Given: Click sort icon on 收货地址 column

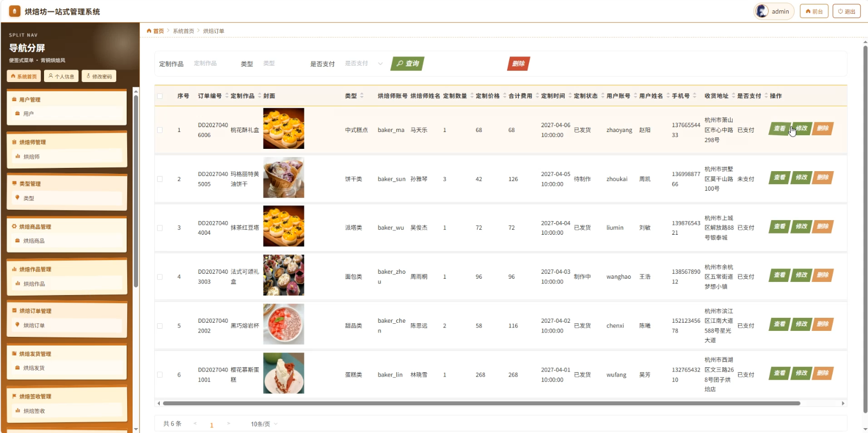Looking at the screenshot, I should (x=733, y=96).
